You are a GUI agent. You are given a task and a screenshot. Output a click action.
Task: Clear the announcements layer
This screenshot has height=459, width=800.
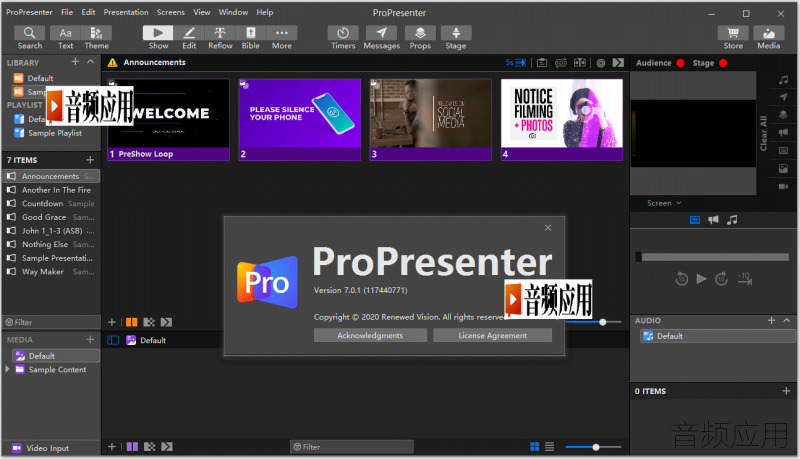(783, 133)
